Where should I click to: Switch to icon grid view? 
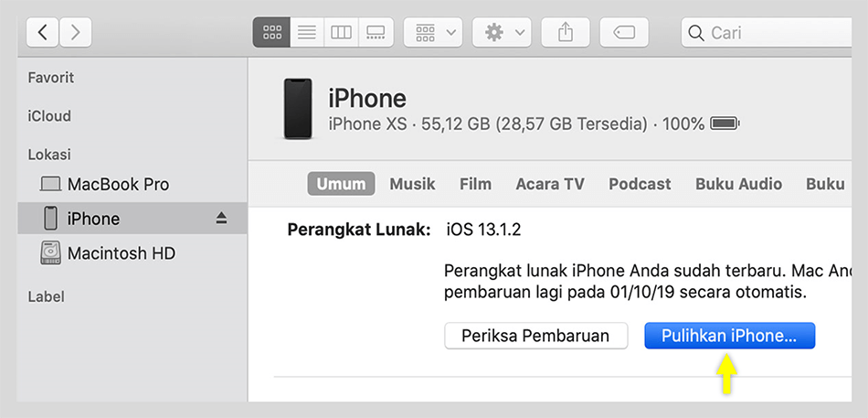271,33
